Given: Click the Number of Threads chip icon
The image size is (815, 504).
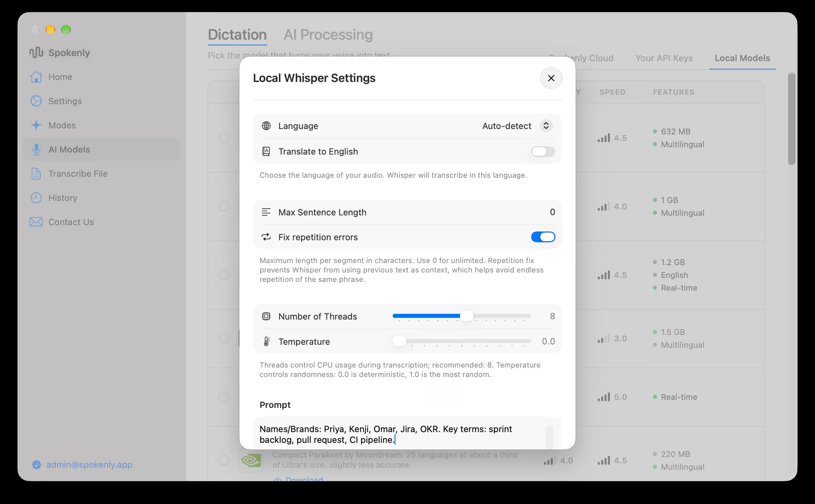Looking at the screenshot, I should pos(266,317).
